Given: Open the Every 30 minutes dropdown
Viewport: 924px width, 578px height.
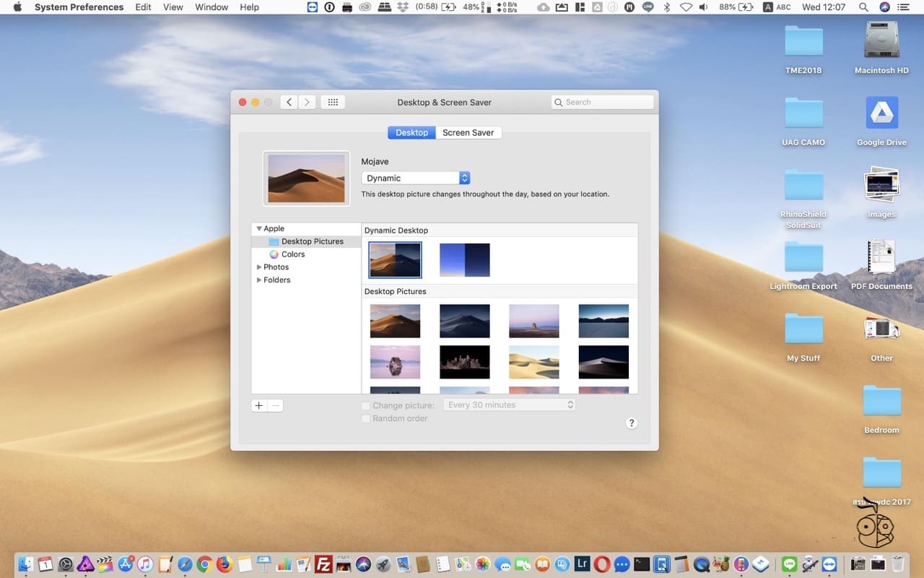Looking at the screenshot, I should pyautogui.click(x=510, y=405).
